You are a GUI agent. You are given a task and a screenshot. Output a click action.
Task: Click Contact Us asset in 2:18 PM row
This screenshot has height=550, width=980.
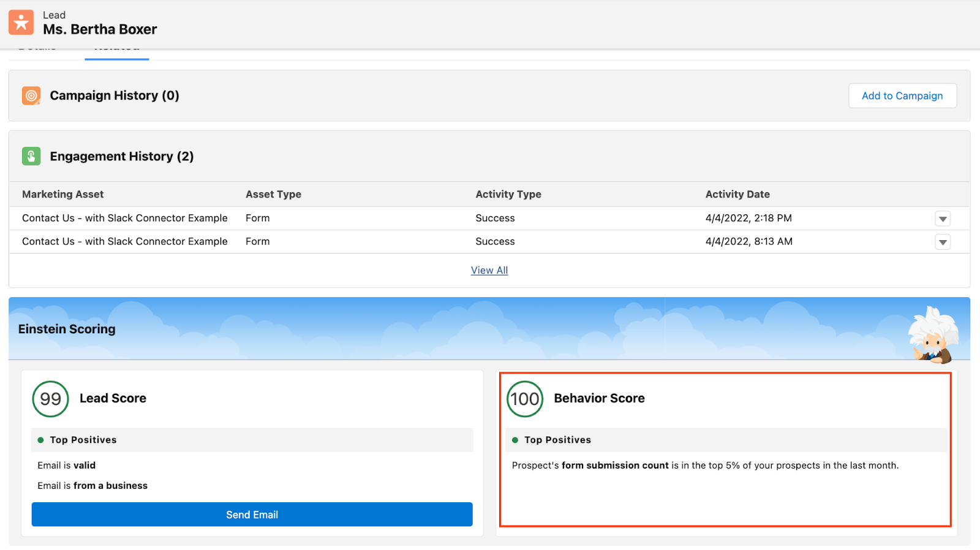(125, 218)
